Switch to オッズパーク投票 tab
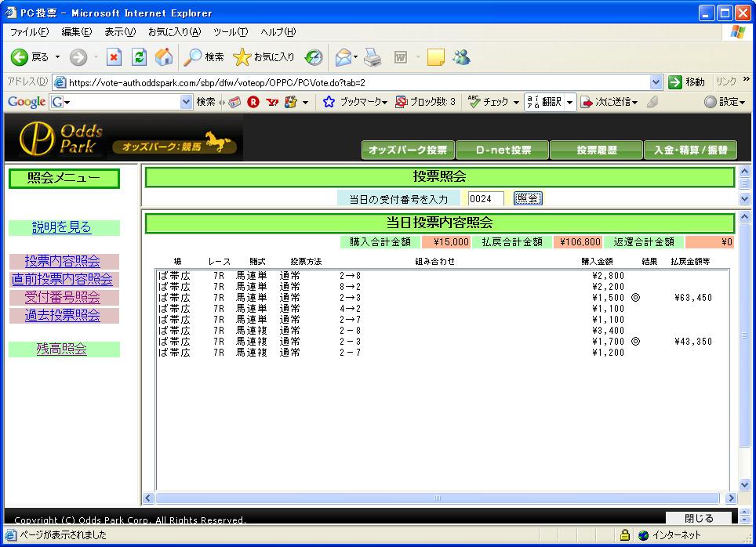This screenshot has width=756, height=547. tap(408, 150)
